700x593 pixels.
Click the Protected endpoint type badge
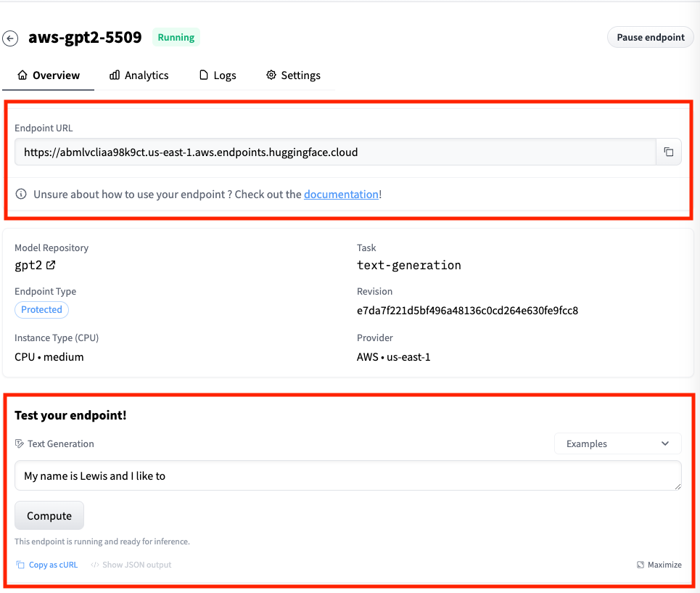[41, 310]
